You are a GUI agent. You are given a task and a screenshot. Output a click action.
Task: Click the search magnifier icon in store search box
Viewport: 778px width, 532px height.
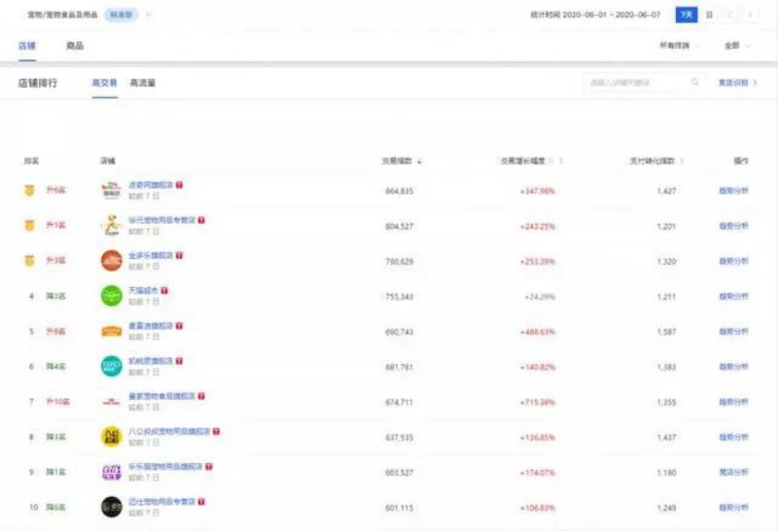(x=694, y=83)
